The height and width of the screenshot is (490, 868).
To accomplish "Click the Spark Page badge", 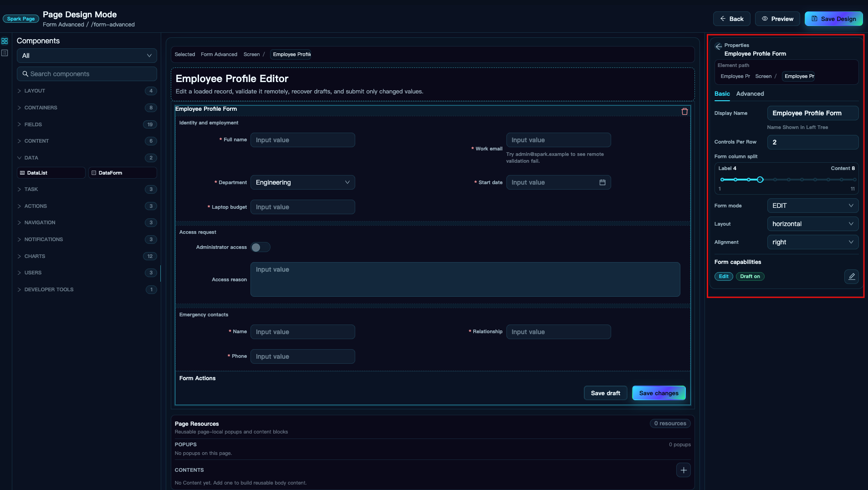I will pos(21,19).
